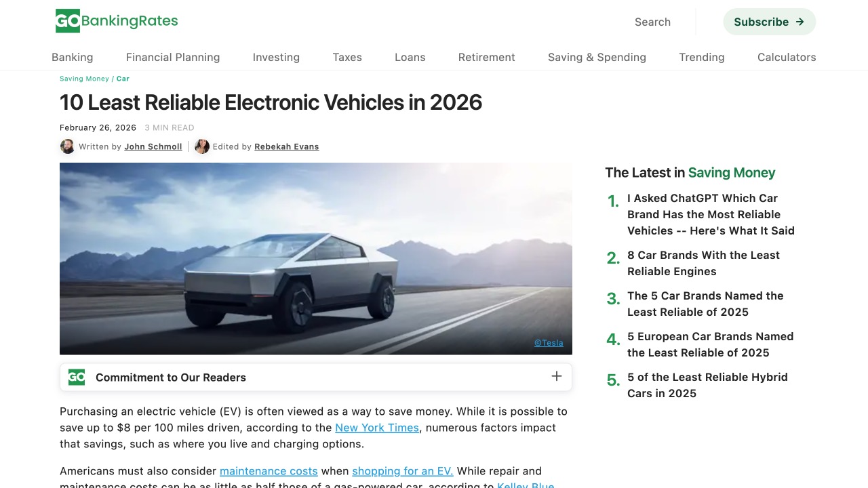This screenshot has width=868, height=488.
Task: Click the GOBankingRates logo
Action: (117, 21)
